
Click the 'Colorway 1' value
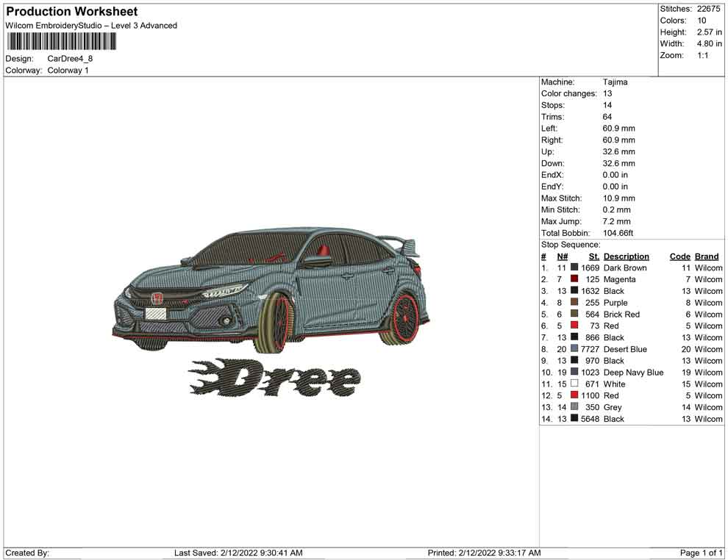68,71
